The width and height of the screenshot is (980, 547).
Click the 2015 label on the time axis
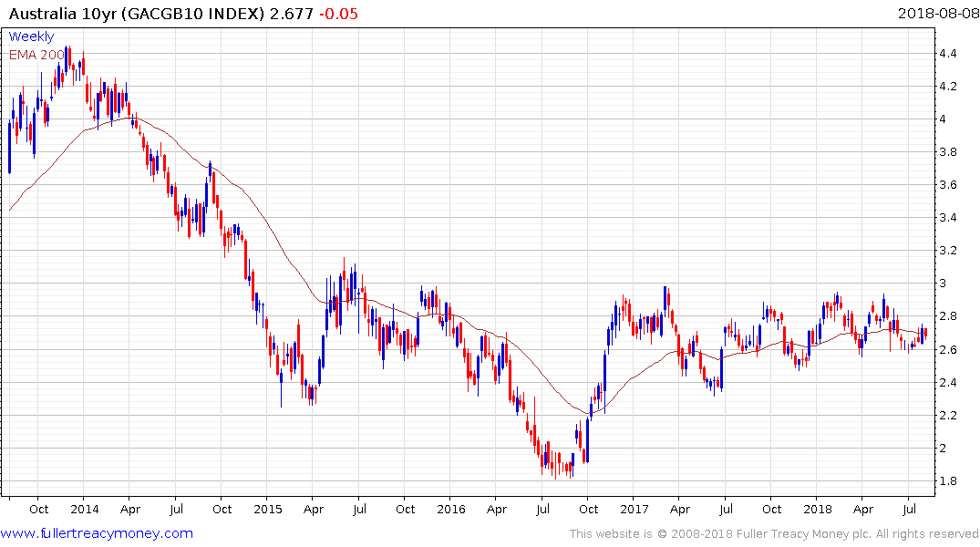[x=267, y=509]
